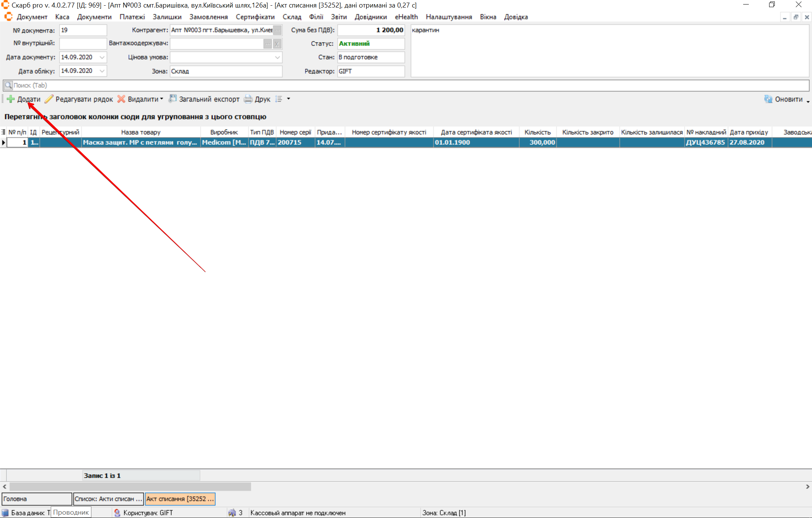Open the Сертифікати menu

coord(255,17)
